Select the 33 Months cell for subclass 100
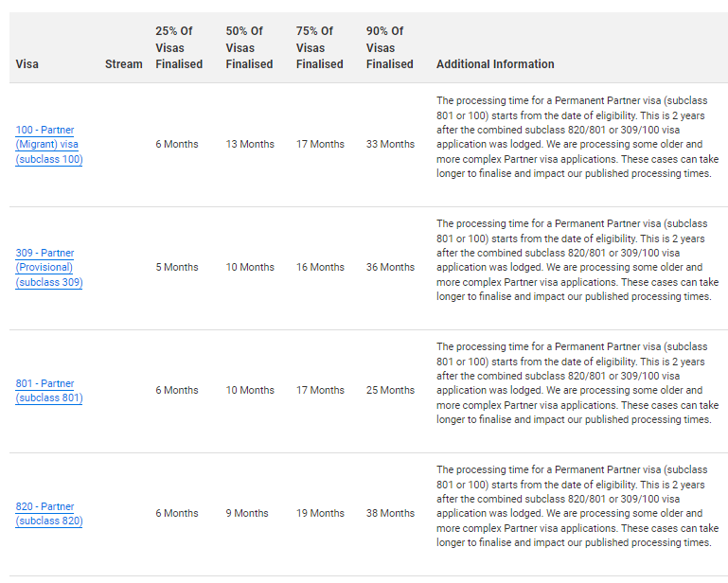Image resolution: width=728 pixels, height=583 pixels. click(390, 145)
